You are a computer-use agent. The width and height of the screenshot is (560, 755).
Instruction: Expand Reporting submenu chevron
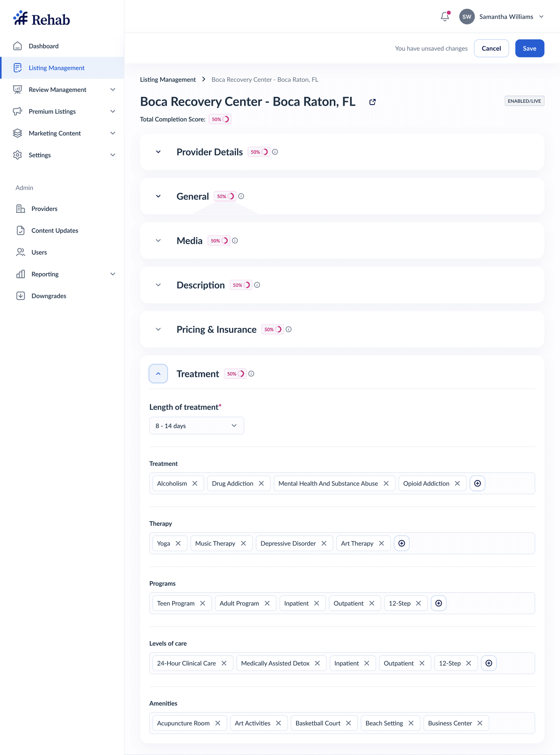point(113,274)
